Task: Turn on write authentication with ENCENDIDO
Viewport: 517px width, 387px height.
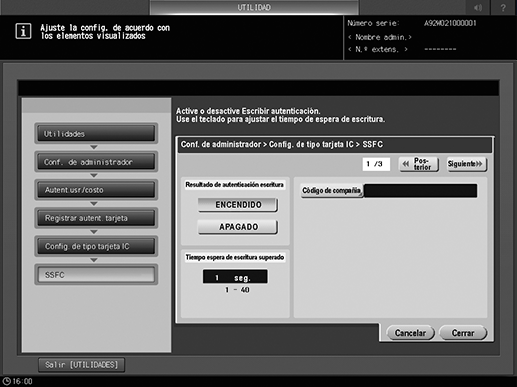Action: pyautogui.click(x=238, y=205)
